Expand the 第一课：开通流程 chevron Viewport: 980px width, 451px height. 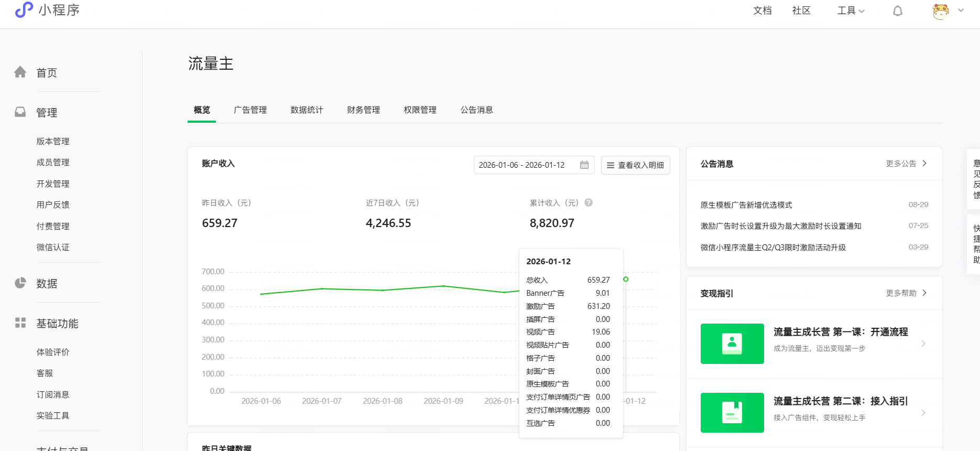pyautogui.click(x=923, y=343)
